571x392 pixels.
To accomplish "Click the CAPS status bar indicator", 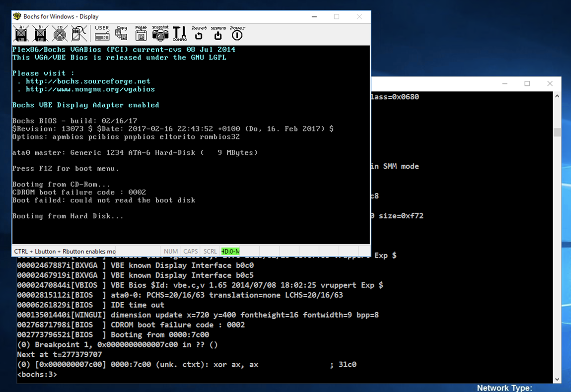I will click(190, 251).
